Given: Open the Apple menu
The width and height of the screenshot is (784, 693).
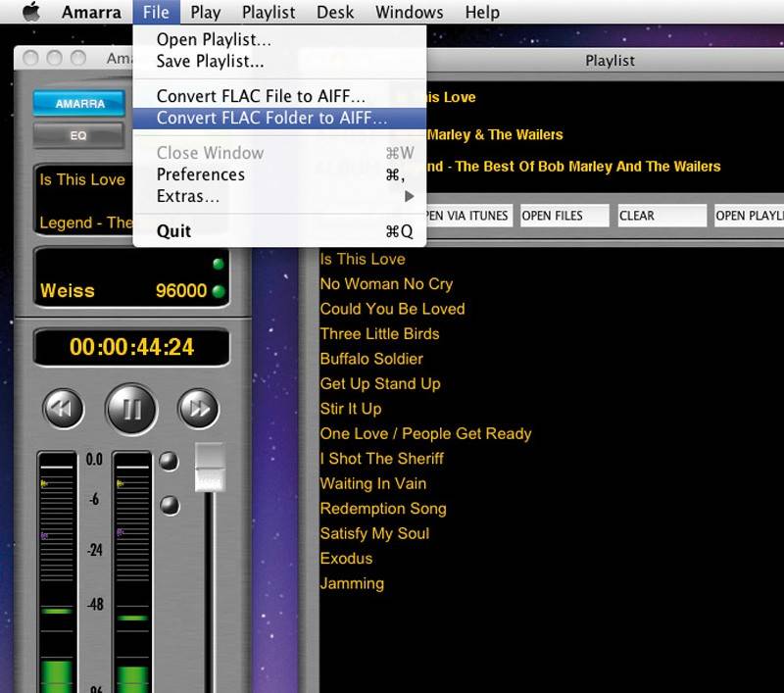Looking at the screenshot, I should pos(31,12).
